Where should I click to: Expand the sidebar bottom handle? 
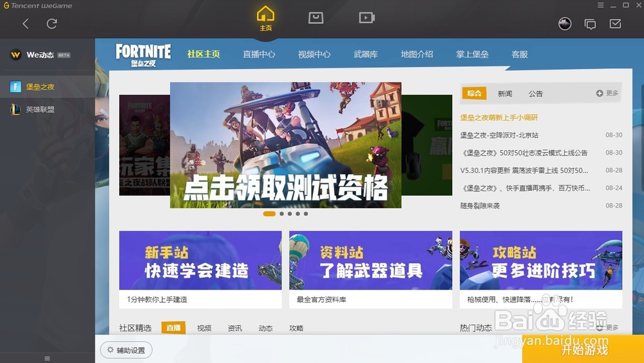coord(47,358)
